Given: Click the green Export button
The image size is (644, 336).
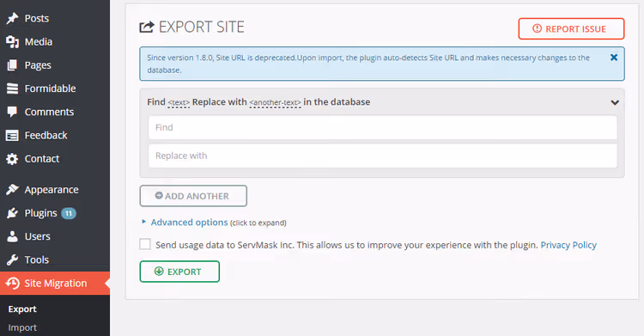Looking at the screenshot, I should pyautogui.click(x=179, y=272).
